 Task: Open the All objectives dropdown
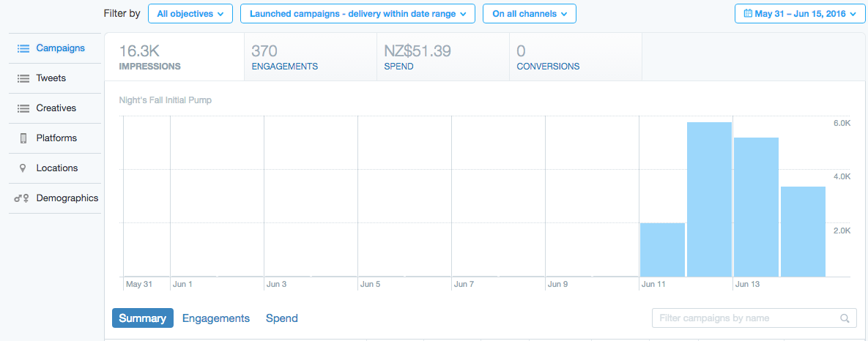coord(190,14)
